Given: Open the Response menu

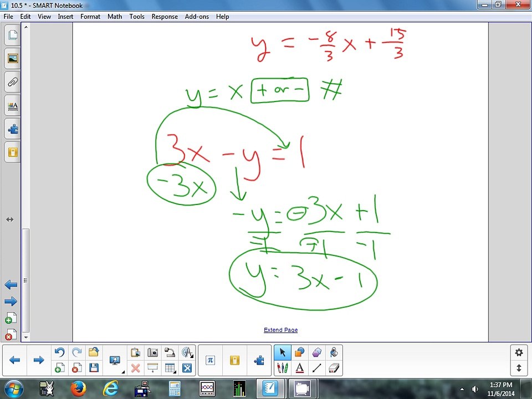Looking at the screenshot, I should coord(165,16).
